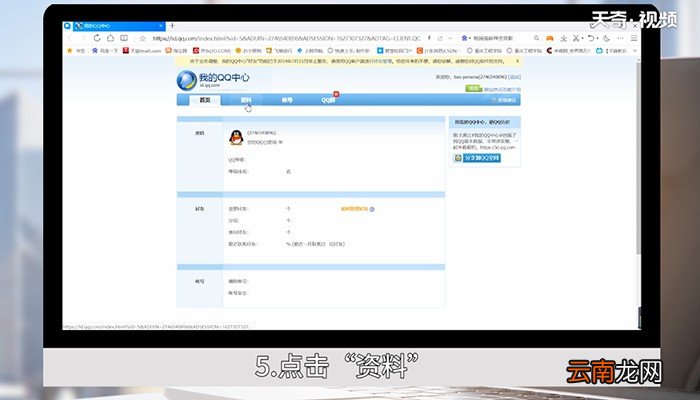The image size is (700, 400).
Task: Toggle night mode moon icon
Action: pyautogui.click(x=606, y=38)
